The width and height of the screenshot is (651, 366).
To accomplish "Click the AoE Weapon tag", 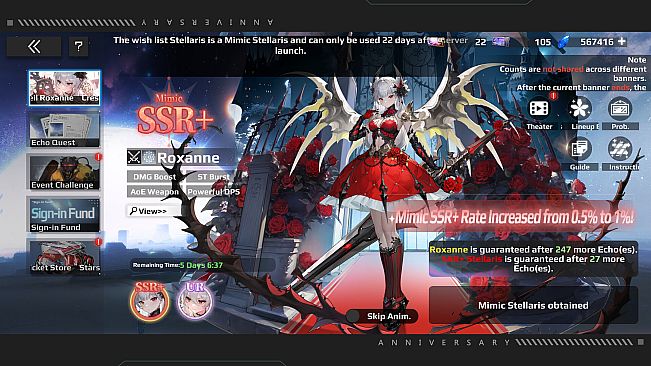I will click(154, 192).
